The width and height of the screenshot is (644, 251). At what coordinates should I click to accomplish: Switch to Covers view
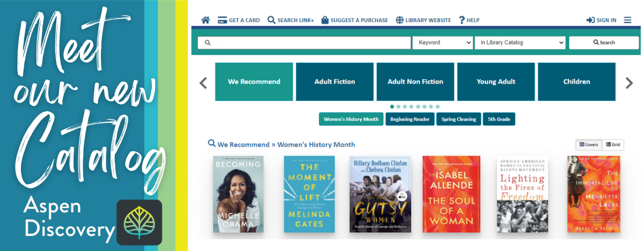point(589,145)
